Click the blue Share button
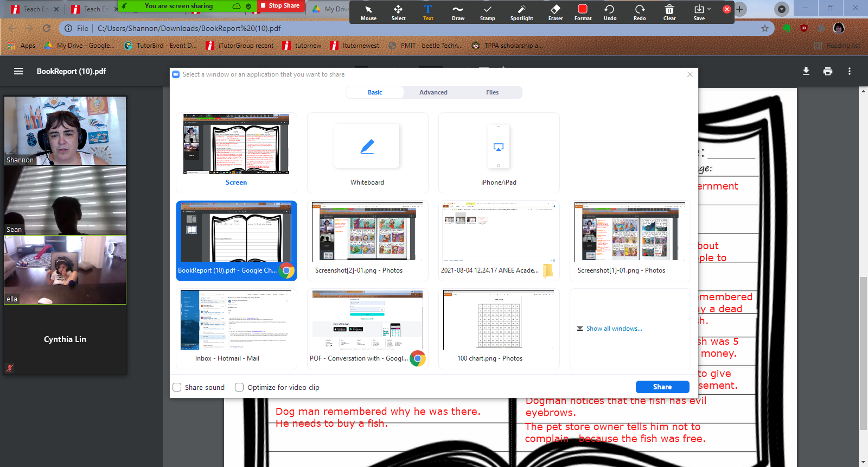 (x=662, y=387)
